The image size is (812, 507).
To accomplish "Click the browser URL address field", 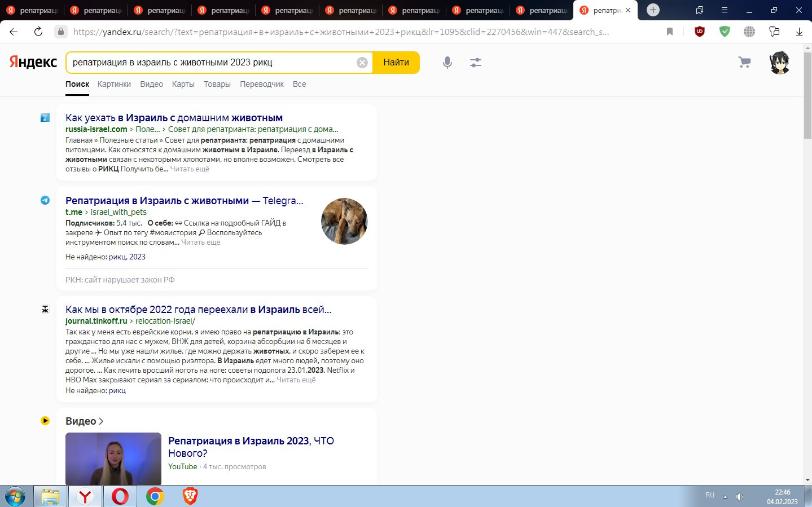I will pos(341,32).
